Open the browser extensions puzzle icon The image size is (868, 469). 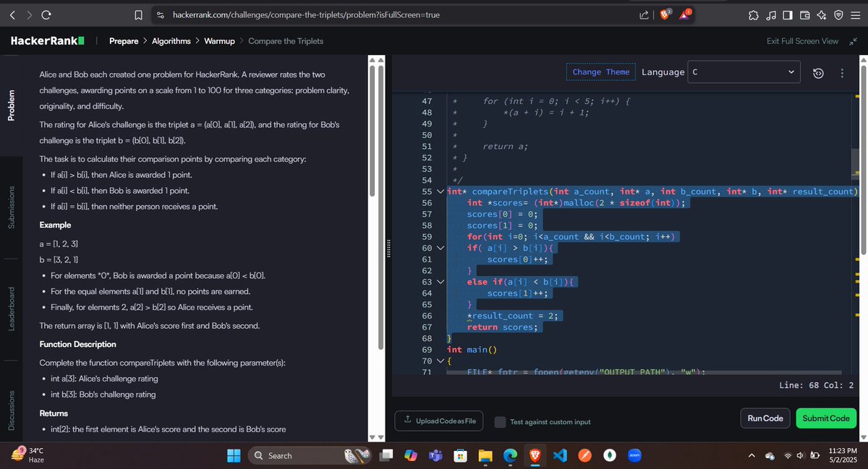pyautogui.click(x=754, y=14)
